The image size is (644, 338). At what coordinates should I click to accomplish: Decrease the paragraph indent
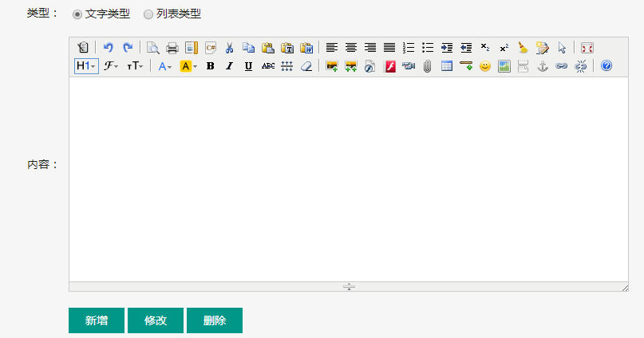[466, 48]
